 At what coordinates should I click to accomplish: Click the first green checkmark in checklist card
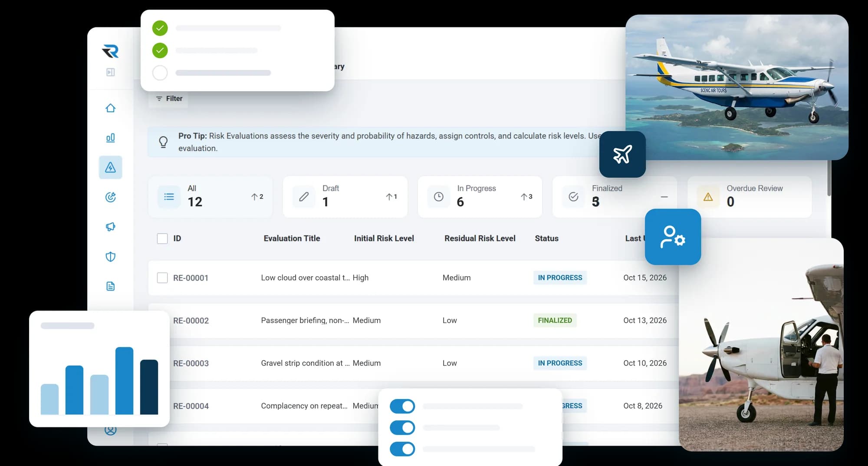[160, 28]
